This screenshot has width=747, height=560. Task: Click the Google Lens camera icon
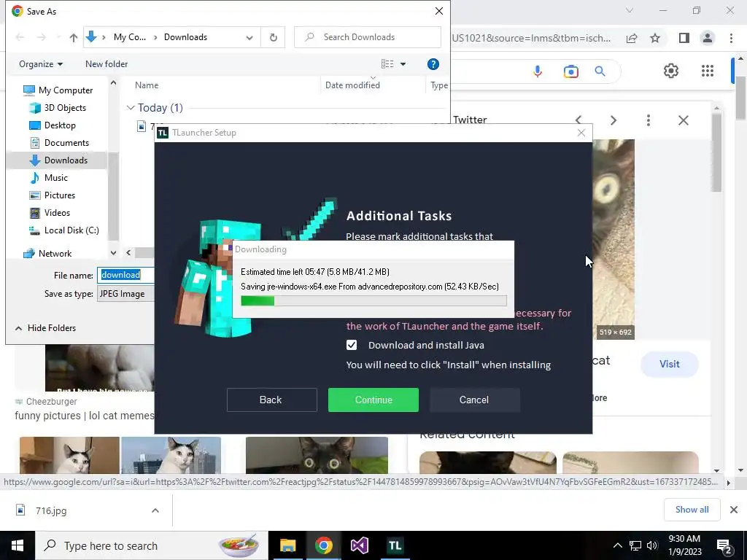(570, 71)
